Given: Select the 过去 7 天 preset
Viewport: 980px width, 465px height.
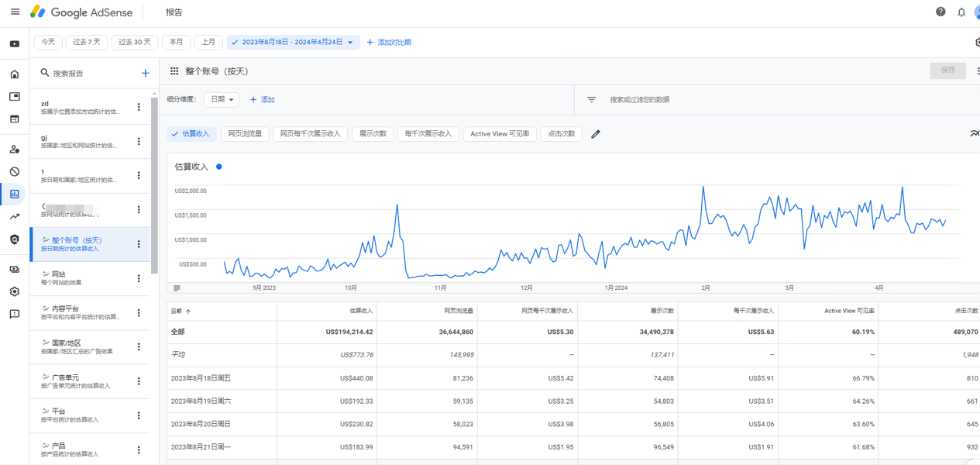Looking at the screenshot, I should 87,42.
